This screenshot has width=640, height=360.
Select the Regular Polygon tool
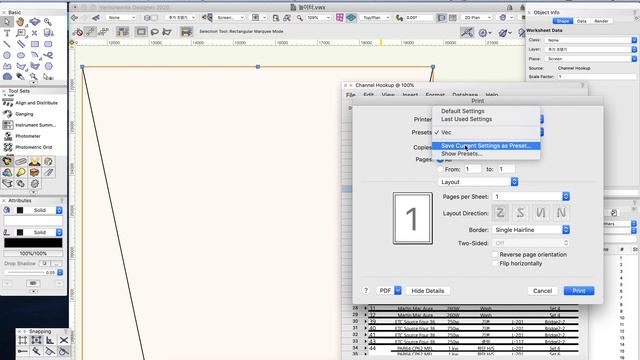(x=48, y=66)
